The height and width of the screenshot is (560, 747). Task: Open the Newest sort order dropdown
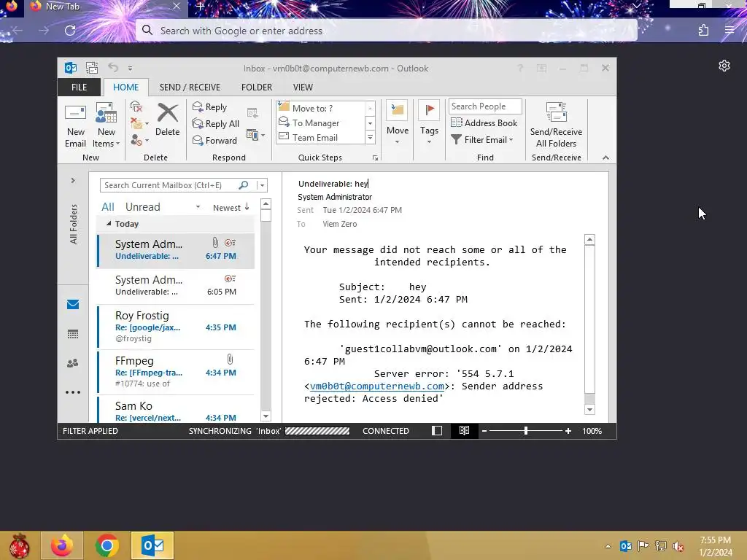coord(231,208)
